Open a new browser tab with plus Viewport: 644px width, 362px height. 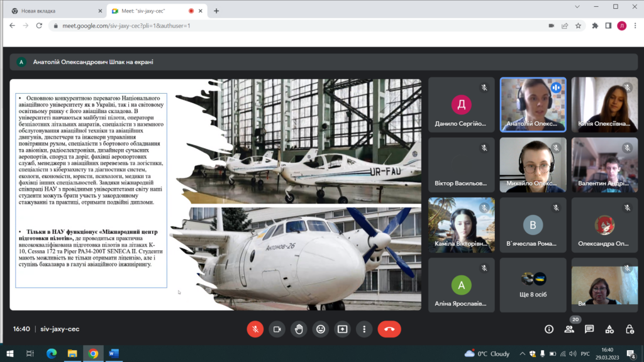click(216, 11)
